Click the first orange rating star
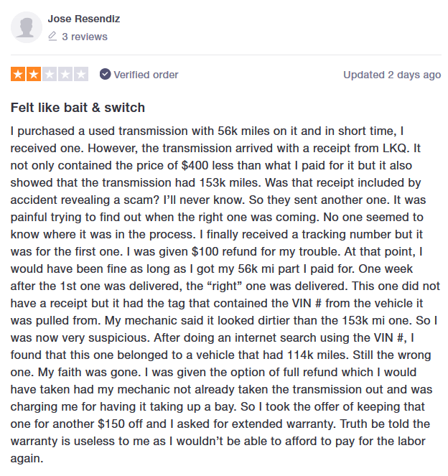This screenshot has width=448, height=476. pos(18,75)
